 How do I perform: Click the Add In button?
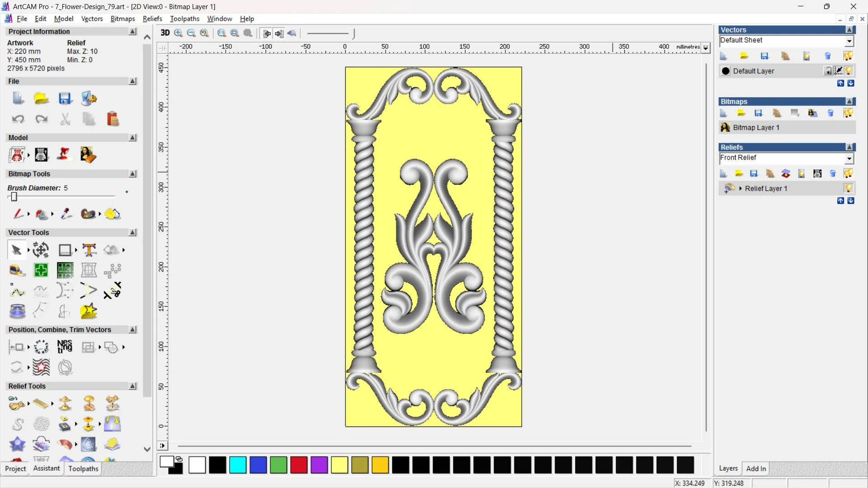[x=756, y=469]
